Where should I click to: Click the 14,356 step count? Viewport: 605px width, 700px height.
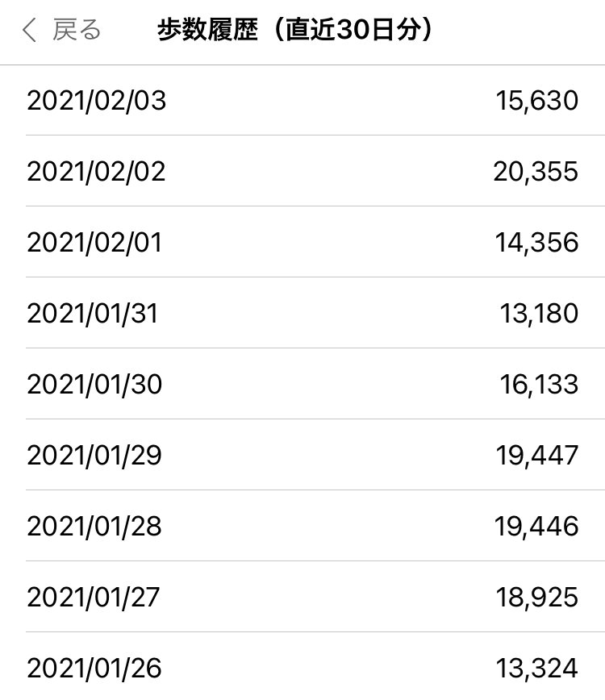tap(536, 243)
